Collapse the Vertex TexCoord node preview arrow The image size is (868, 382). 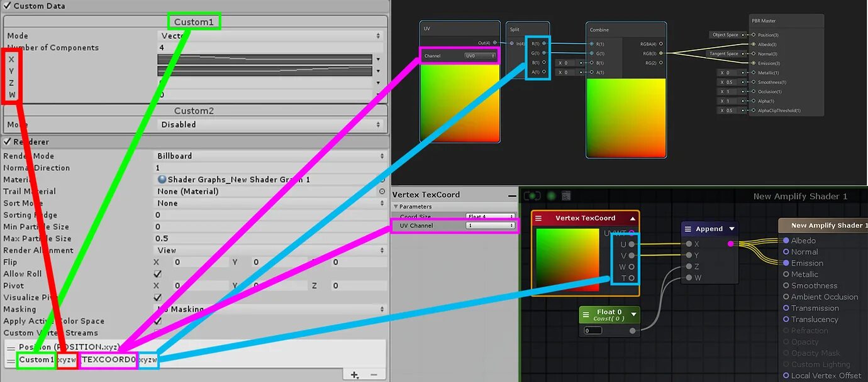click(632, 218)
